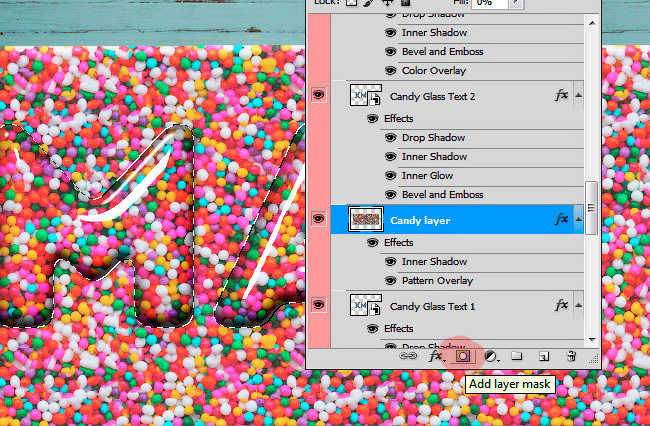This screenshot has width=650, height=426.
Task: Select the Candy Glass Text 1 thumbnail
Action: pos(366,305)
